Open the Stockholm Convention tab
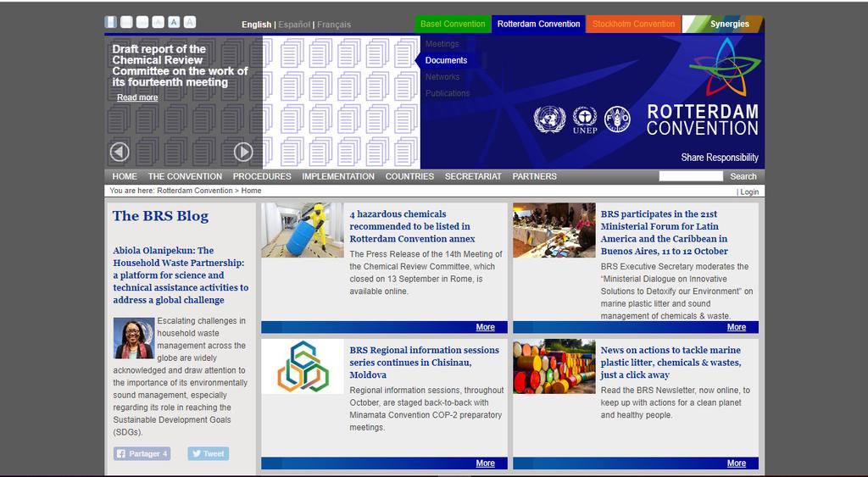This screenshot has height=477, width=868. click(634, 24)
